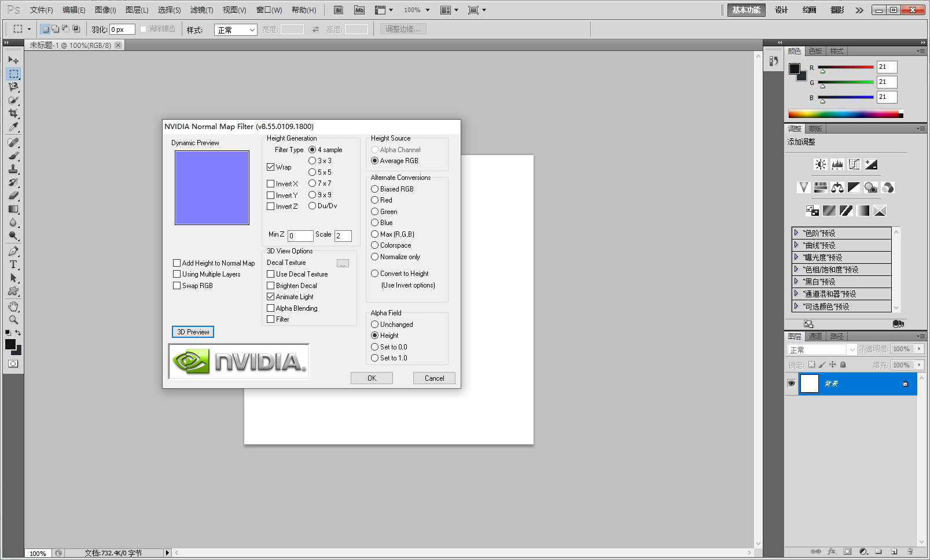Select the Rectangular Marquee tool

click(13, 74)
